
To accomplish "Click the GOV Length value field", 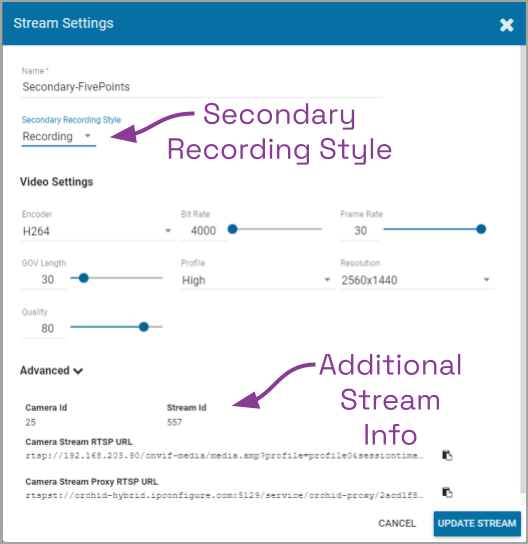I will click(44, 280).
